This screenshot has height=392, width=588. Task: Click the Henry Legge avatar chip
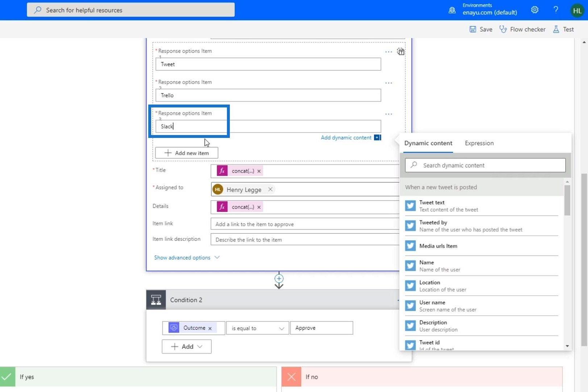click(218, 189)
